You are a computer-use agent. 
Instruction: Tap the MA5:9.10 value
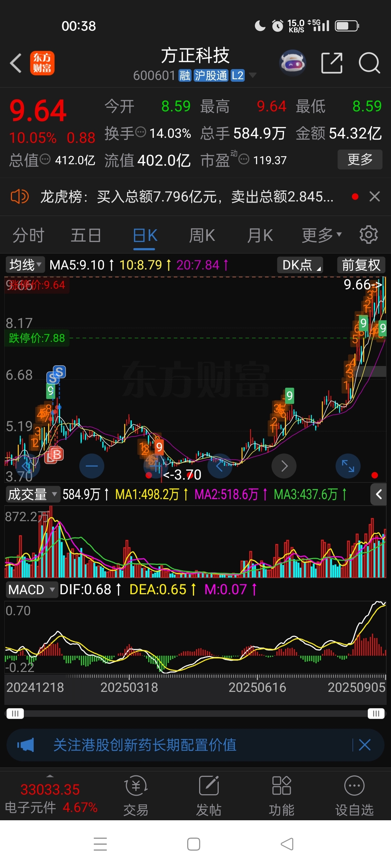[77, 265]
